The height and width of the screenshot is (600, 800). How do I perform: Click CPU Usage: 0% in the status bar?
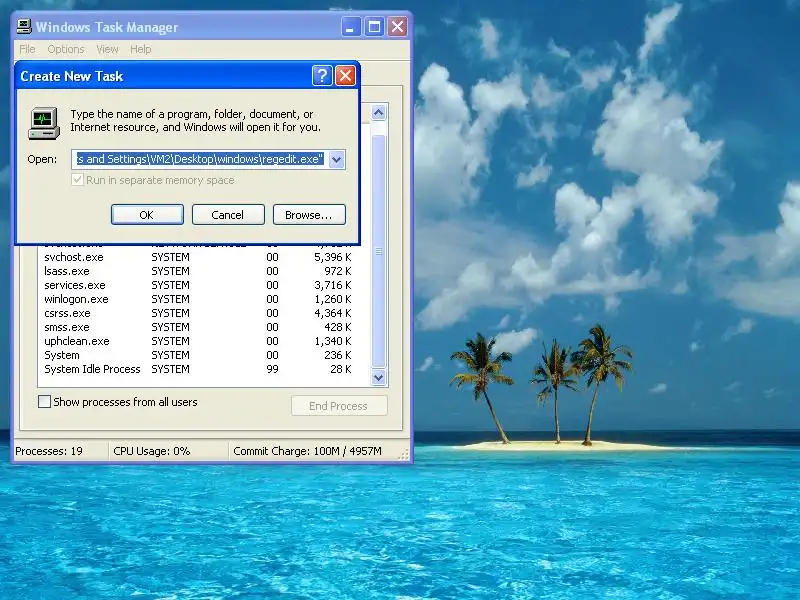[152, 451]
